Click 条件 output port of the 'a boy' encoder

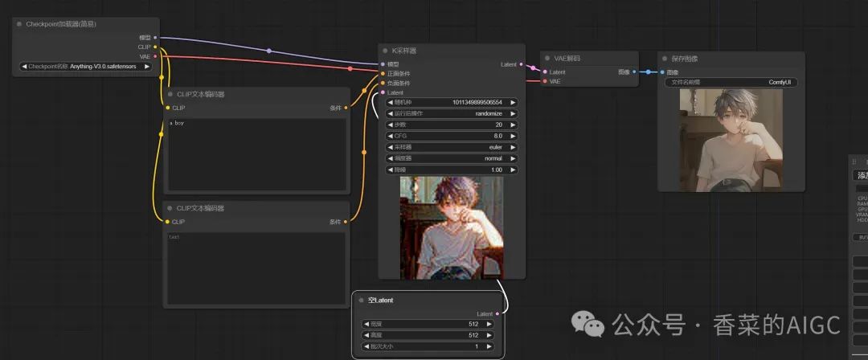point(346,108)
